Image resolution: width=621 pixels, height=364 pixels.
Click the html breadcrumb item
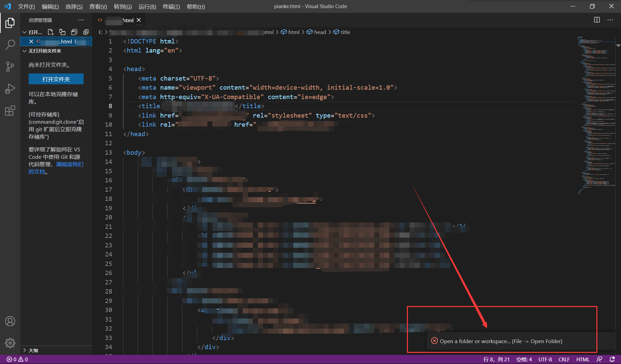(x=290, y=32)
